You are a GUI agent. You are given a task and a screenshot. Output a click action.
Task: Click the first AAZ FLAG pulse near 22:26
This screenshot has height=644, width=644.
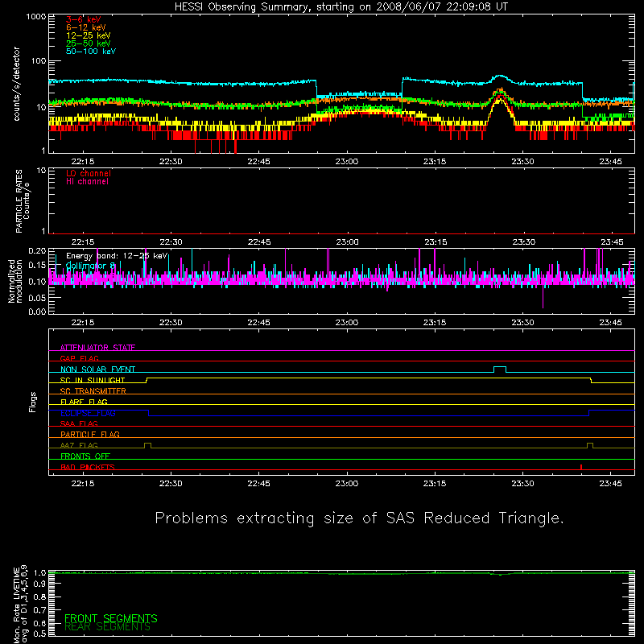148,446
